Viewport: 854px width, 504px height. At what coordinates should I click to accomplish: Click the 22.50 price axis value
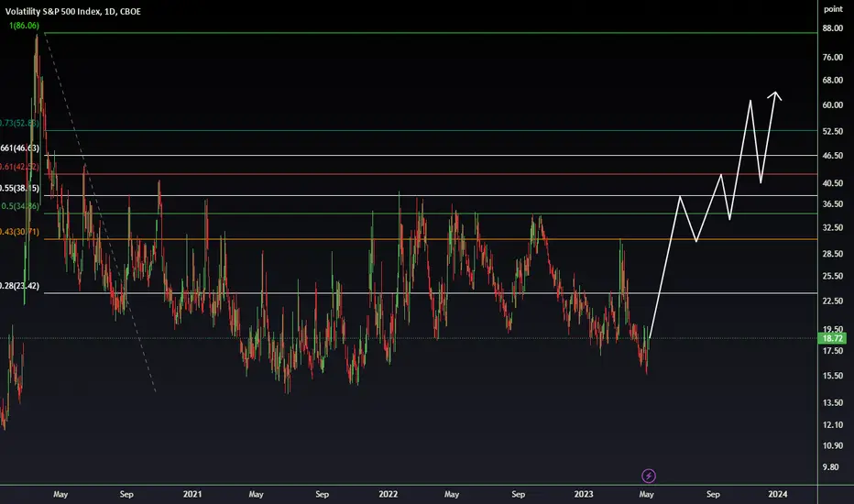click(x=832, y=301)
